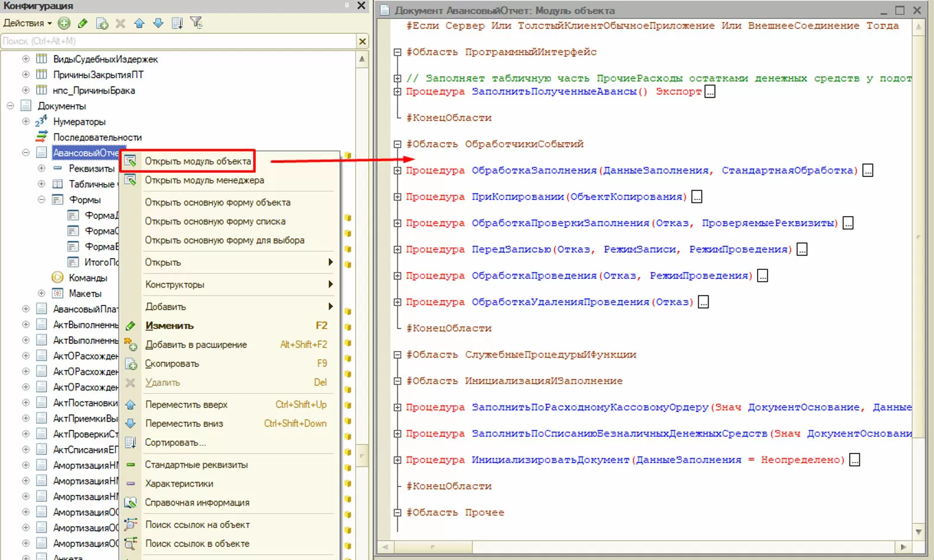
Task: Click the Sort list icon in toolbar
Action: (x=177, y=23)
